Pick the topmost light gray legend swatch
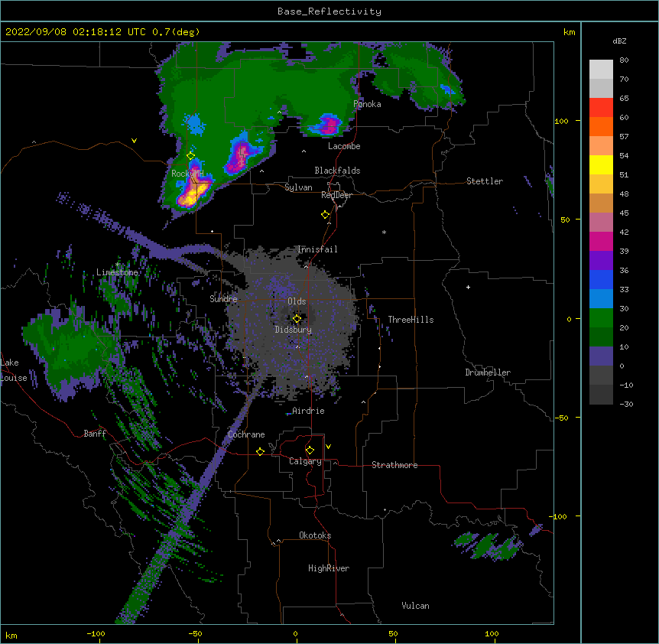 coord(601,69)
